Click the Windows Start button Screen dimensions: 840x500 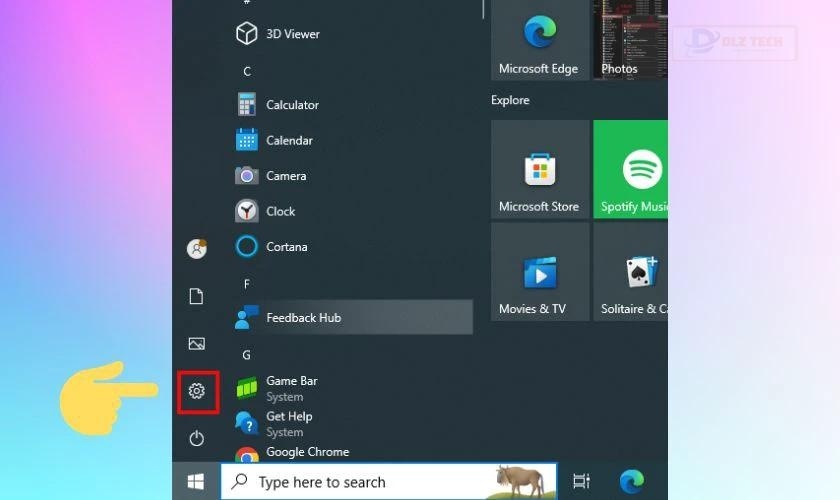click(x=196, y=481)
